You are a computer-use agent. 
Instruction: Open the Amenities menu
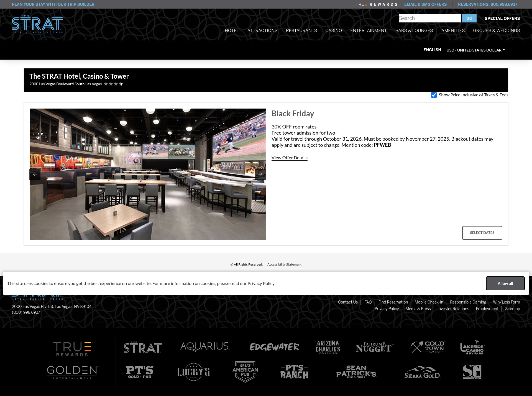point(453,30)
